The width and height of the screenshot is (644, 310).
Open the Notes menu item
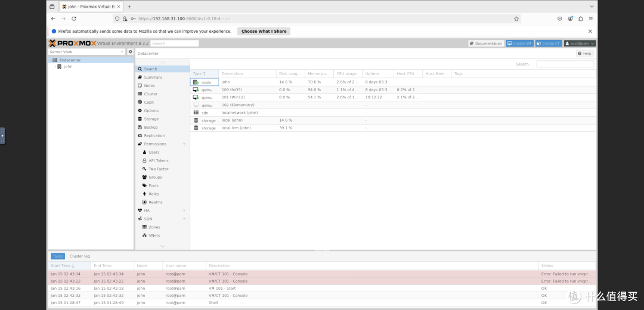[163, 86]
